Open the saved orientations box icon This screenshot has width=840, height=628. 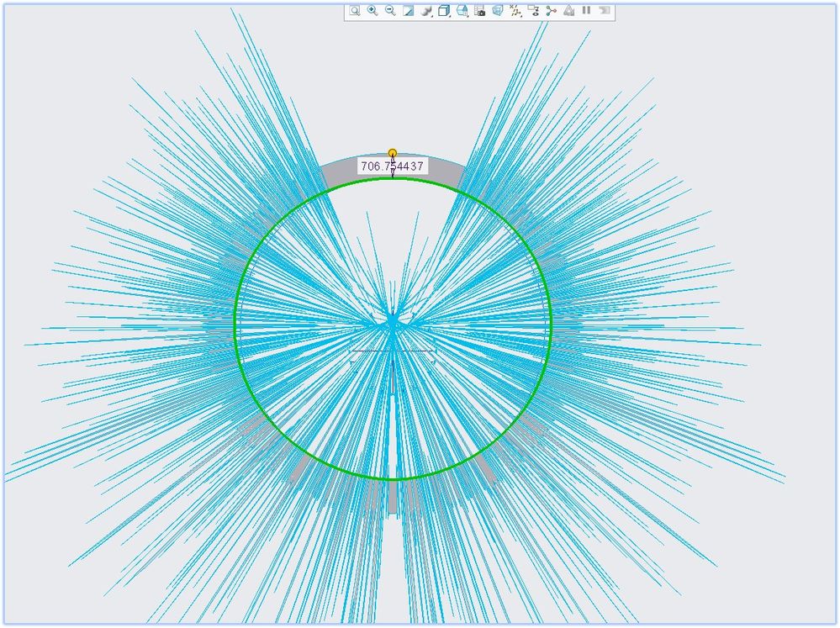(x=444, y=11)
